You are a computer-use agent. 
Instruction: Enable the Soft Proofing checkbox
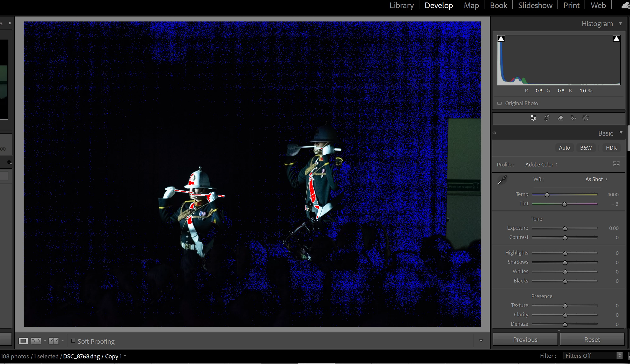click(x=73, y=341)
